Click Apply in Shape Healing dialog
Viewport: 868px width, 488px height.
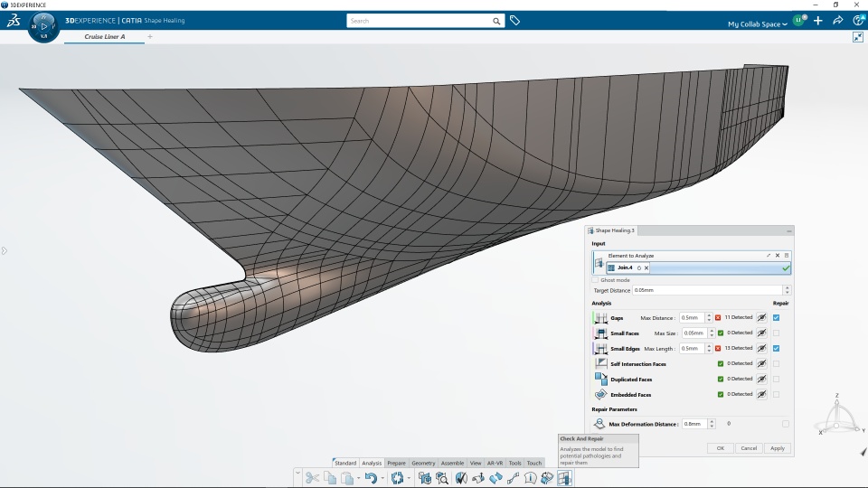(778, 448)
